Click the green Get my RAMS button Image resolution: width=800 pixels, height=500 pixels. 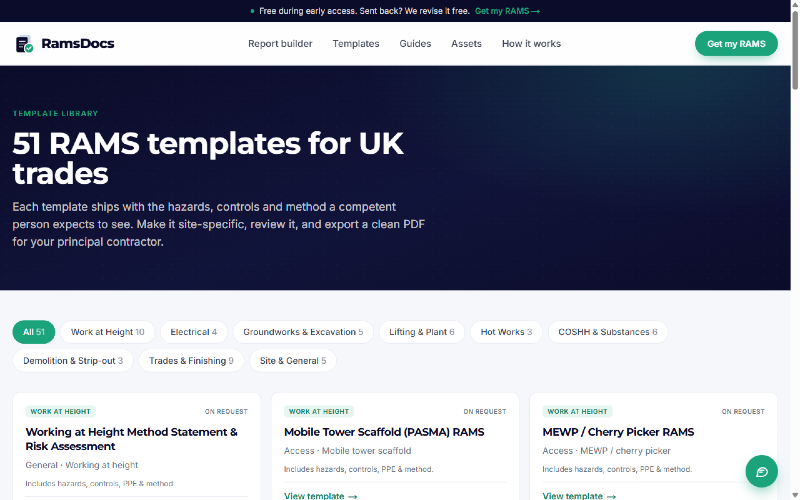coord(736,44)
